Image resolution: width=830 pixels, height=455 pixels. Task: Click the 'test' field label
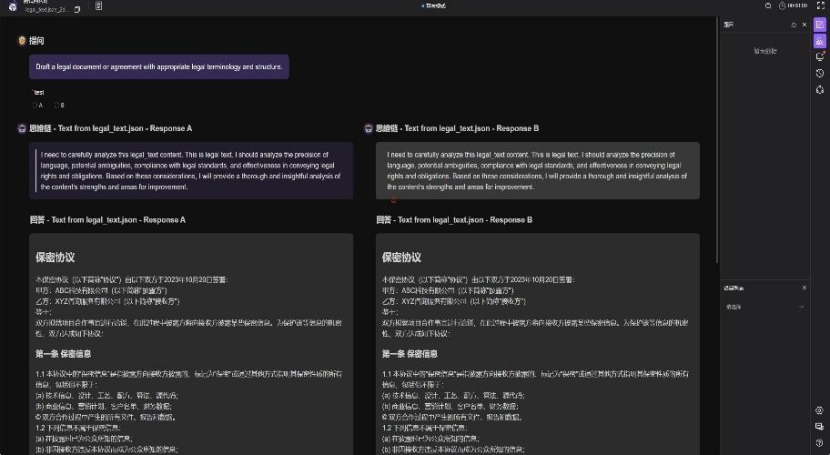(39, 93)
